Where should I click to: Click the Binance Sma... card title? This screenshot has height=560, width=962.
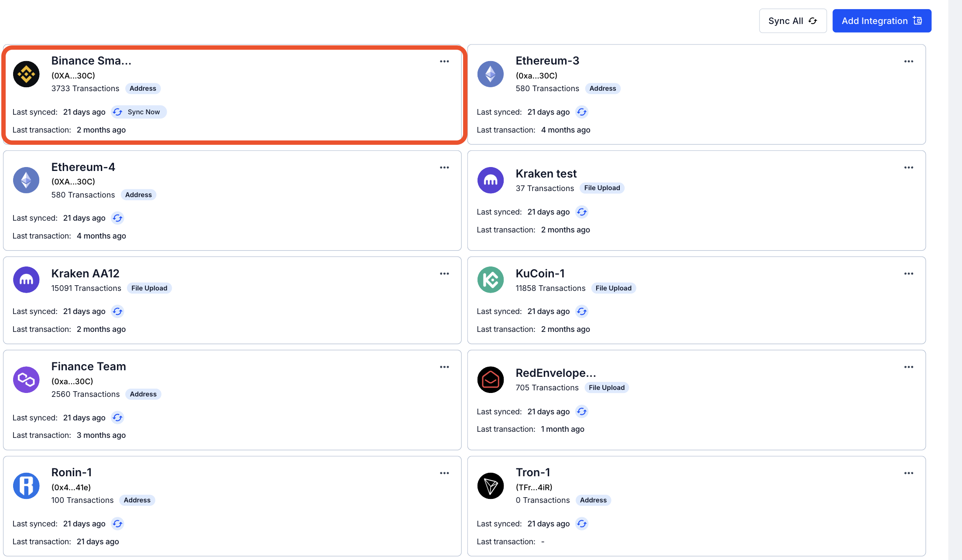pos(91,61)
